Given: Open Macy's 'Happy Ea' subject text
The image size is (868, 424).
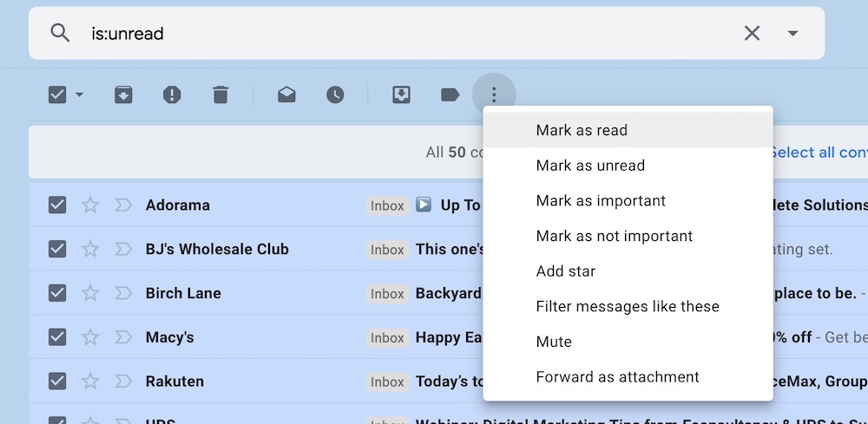Looking at the screenshot, I should (x=449, y=337).
